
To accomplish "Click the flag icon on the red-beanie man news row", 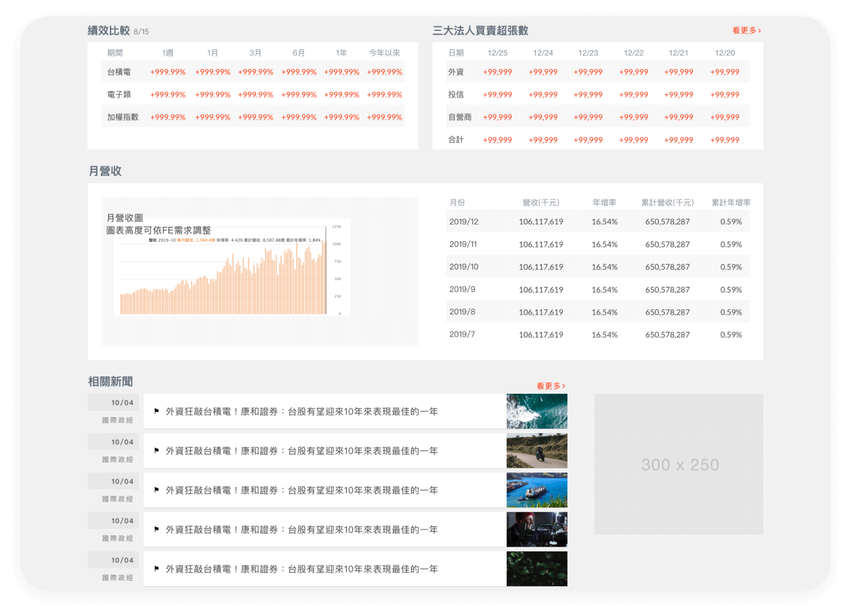I will pos(157,529).
